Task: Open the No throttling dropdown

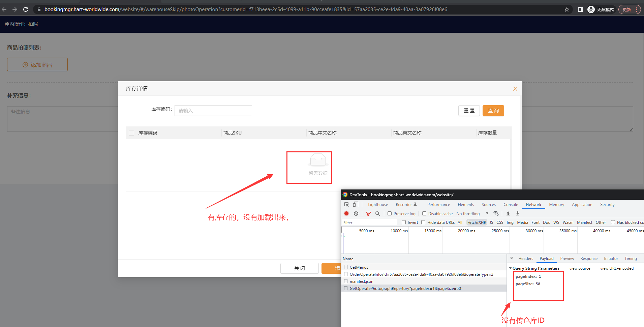Action: tap(472, 214)
